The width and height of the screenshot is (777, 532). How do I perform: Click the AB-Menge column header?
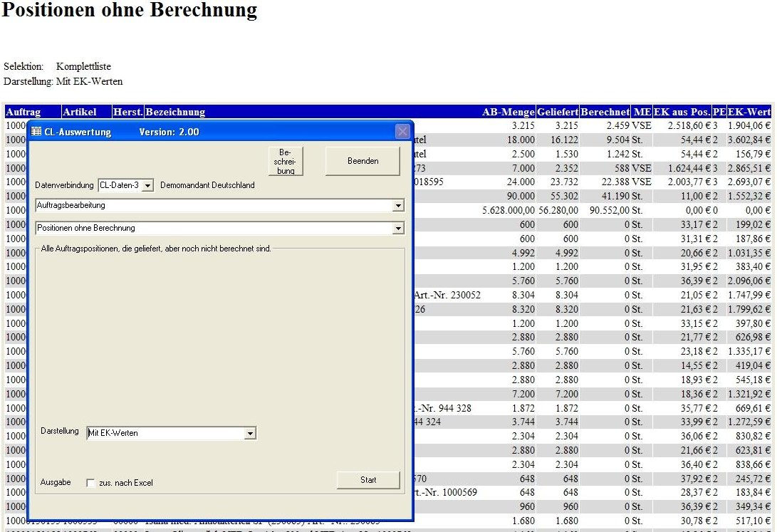[509, 112]
